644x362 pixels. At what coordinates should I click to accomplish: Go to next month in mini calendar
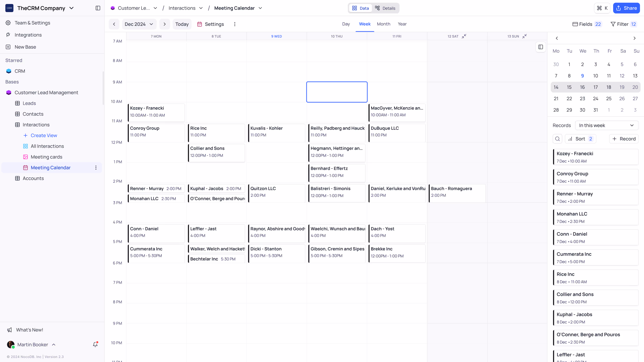634,38
